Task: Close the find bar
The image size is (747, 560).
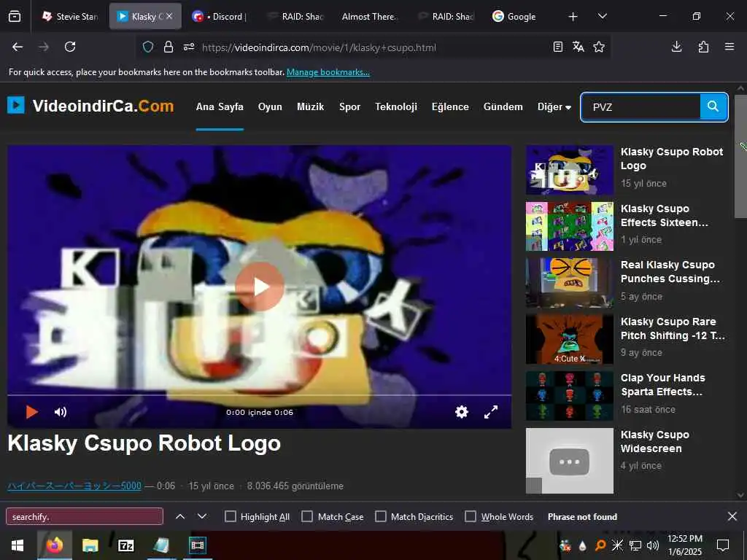Action: click(x=732, y=516)
